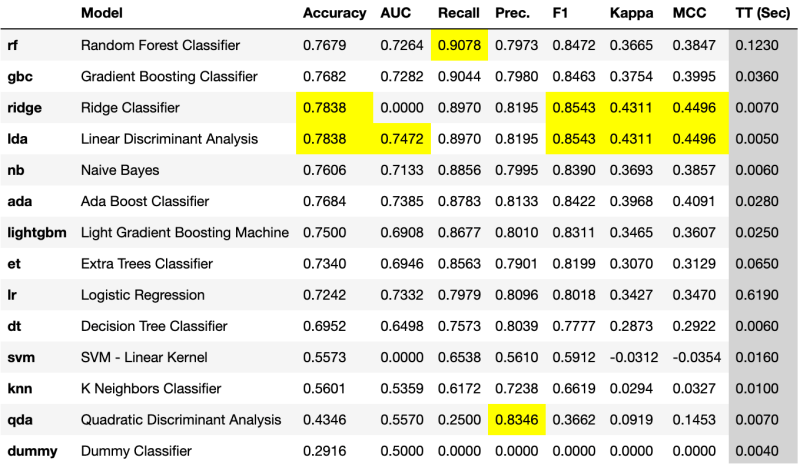Image resolution: width=800 pixels, height=464 pixels.
Task: Click the Accuracy column header
Action: [x=334, y=13]
